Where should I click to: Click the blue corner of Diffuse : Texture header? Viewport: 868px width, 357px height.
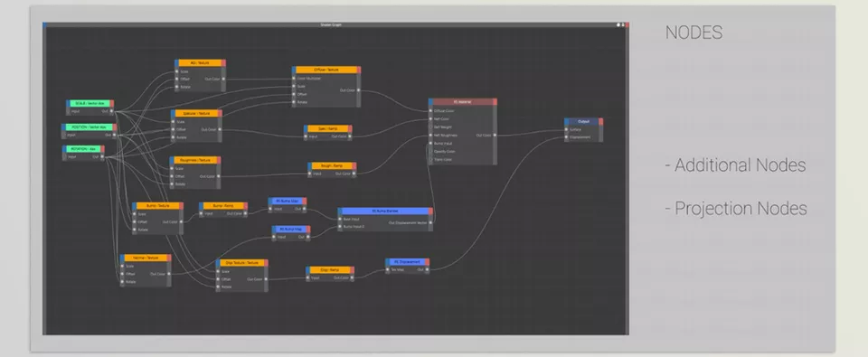pyautogui.click(x=295, y=70)
